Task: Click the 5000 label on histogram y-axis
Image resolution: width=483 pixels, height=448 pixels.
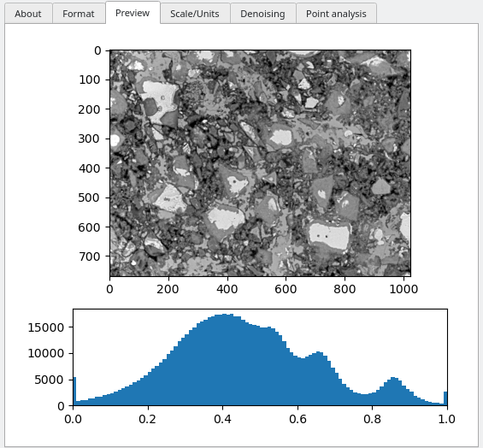Action: tap(50, 380)
